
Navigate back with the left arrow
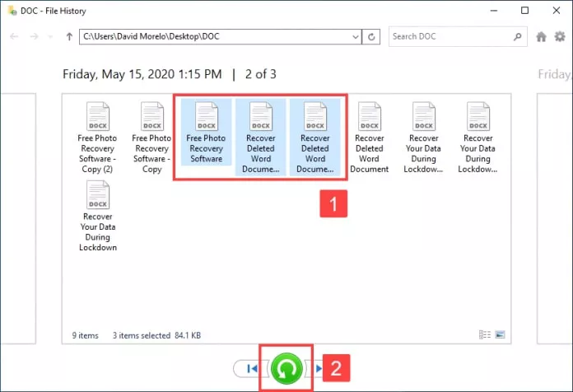click(x=14, y=36)
